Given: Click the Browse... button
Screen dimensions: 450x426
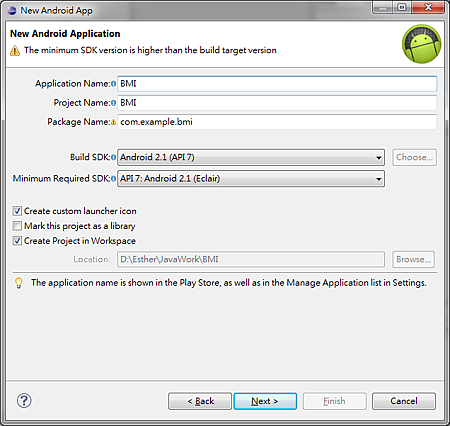Looking at the screenshot, I should [413, 259].
